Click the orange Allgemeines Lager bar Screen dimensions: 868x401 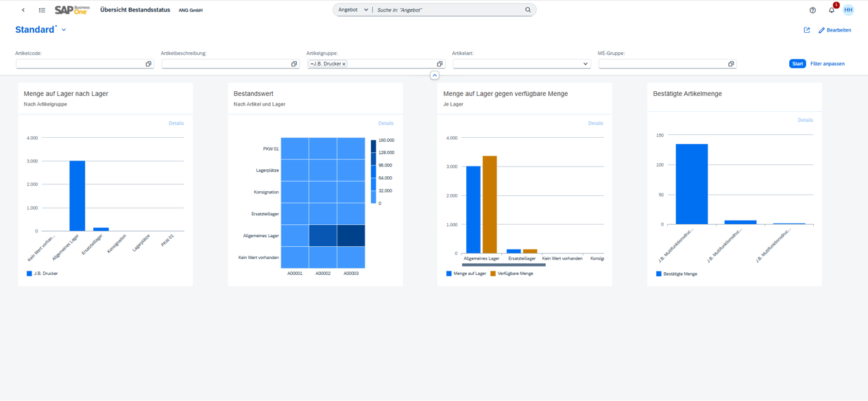[490, 205]
